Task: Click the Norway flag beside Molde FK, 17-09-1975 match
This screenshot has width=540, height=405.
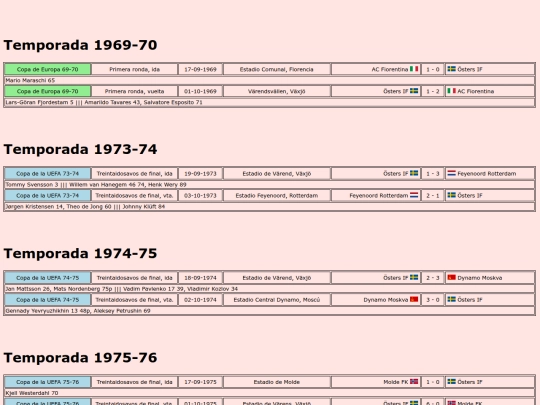Action: click(x=414, y=382)
